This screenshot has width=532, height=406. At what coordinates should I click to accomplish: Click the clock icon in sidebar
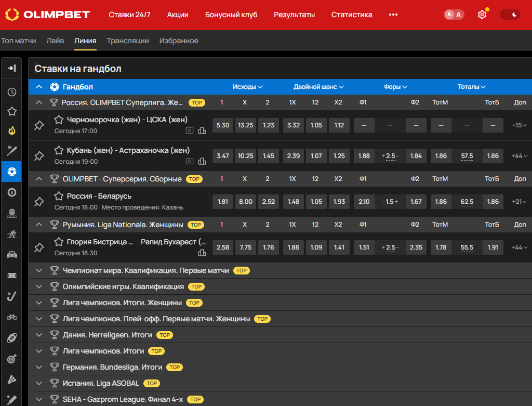coord(12,92)
